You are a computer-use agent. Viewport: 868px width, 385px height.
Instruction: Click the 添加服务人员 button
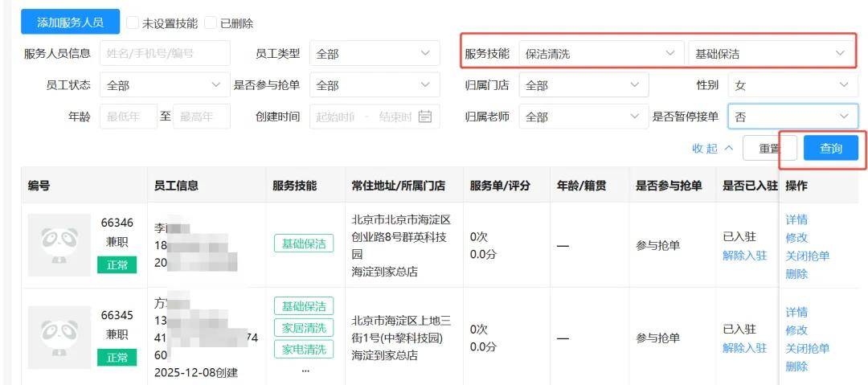click(x=70, y=22)
